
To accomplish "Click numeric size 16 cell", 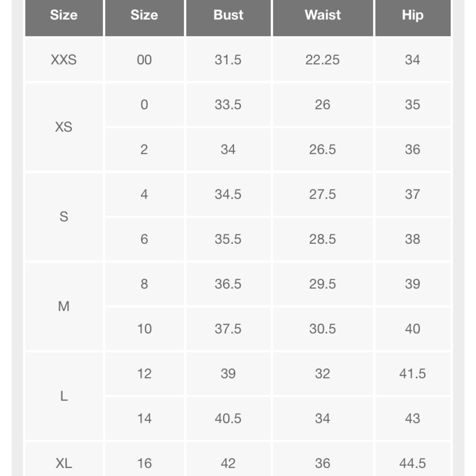I will coord(144,463).
